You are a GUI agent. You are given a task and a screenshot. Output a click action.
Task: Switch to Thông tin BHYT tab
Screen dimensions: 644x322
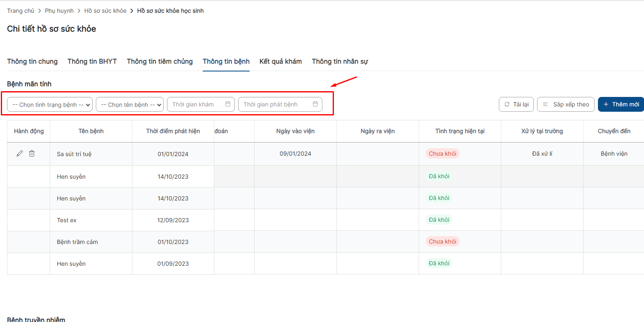[x=92, y=62]
